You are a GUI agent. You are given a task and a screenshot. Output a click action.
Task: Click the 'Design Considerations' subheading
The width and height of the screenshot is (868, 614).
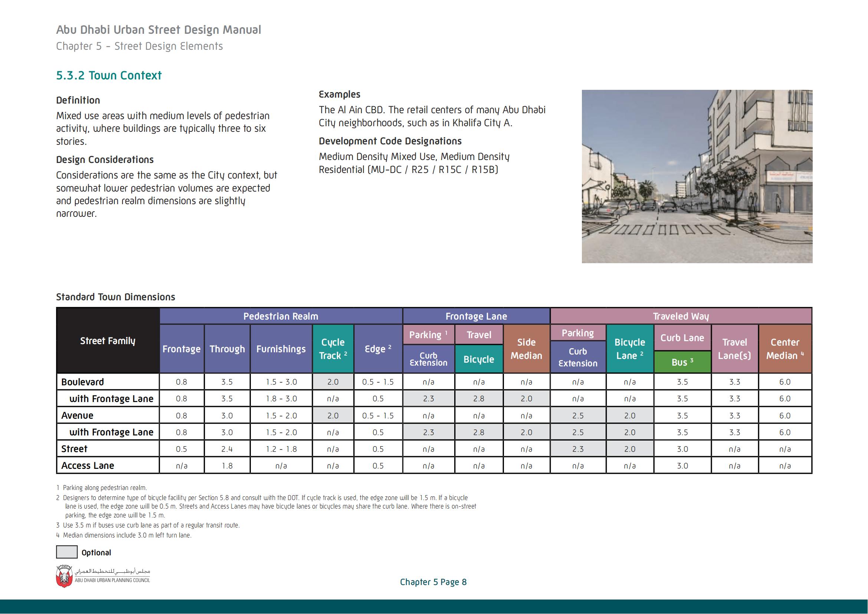(x=105, y=160)
